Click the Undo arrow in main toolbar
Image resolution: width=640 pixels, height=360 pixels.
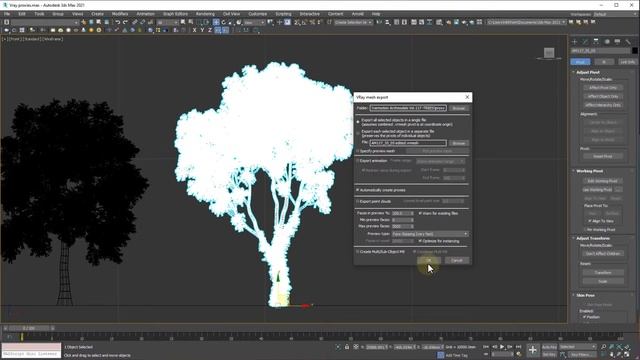pos(118,22)
